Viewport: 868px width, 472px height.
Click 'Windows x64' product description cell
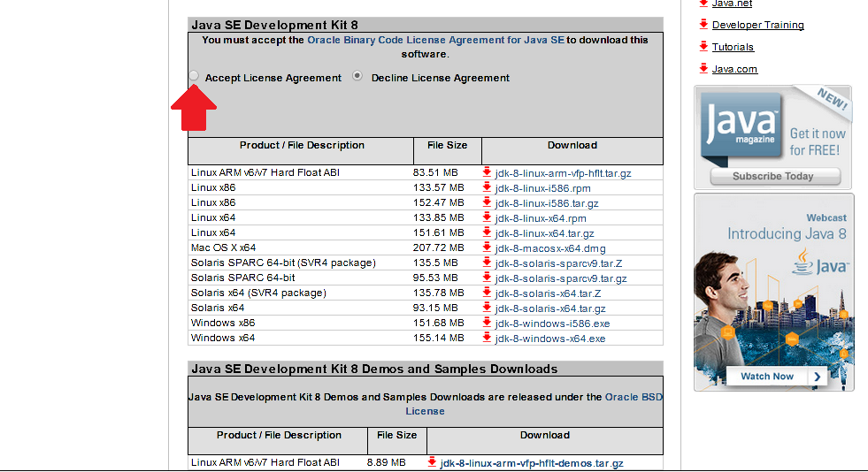[223, 338]
